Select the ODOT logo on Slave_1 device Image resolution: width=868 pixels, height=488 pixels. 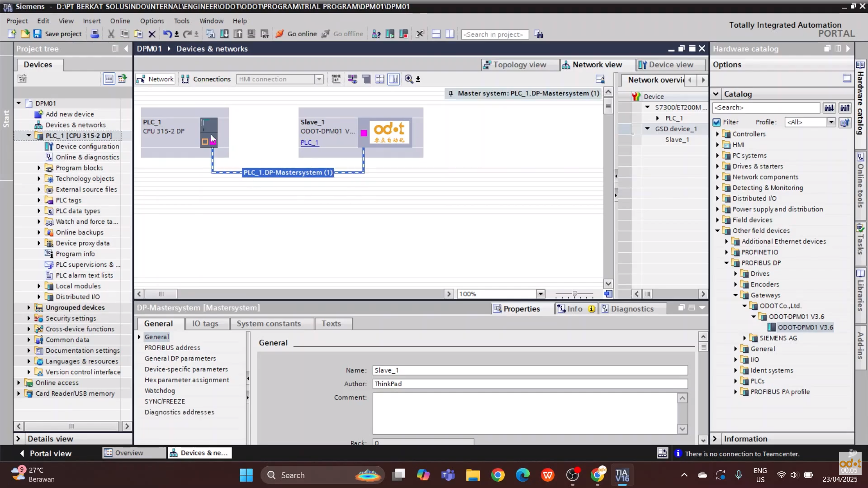(x=389, y=133)
